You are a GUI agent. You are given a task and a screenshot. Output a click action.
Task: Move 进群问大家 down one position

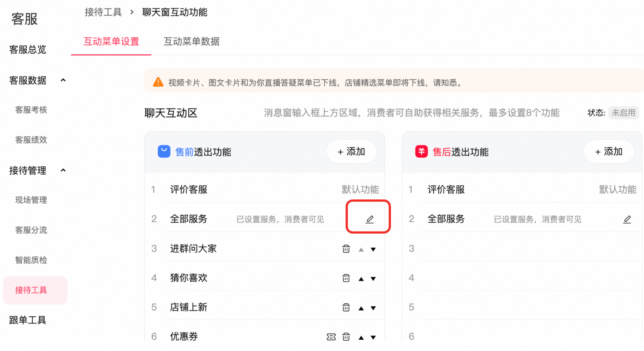pyautogui.click(x=373, y=249)
